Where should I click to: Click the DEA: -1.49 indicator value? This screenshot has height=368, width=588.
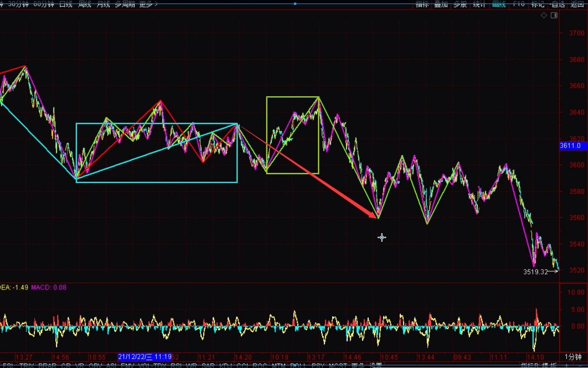tap(14, 287)
